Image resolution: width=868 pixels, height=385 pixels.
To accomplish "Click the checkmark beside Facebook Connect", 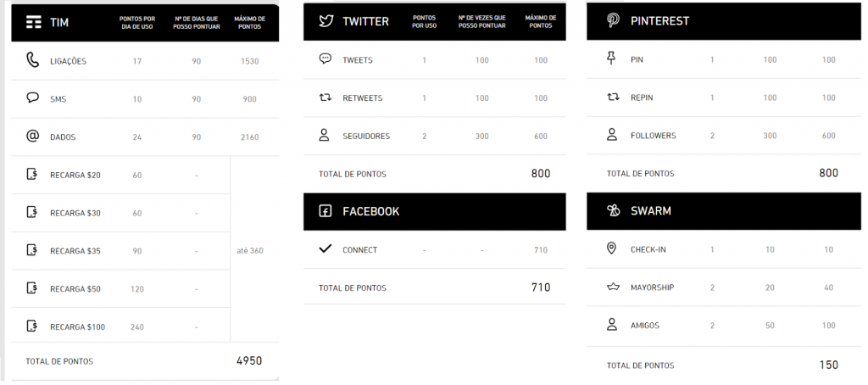I will [325, 249].
